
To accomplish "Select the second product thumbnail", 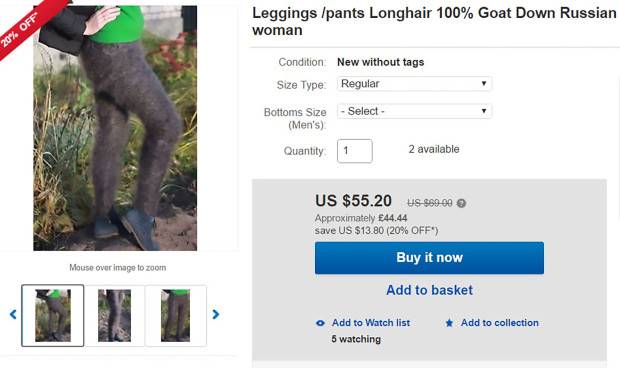I will point(114,315).
